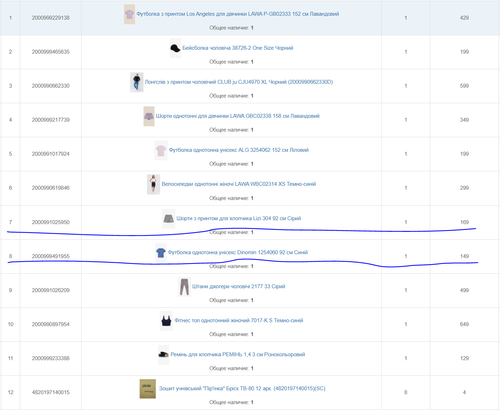Open the lavender Los Angeles T-shirt thumbnail

coord(129,14)
